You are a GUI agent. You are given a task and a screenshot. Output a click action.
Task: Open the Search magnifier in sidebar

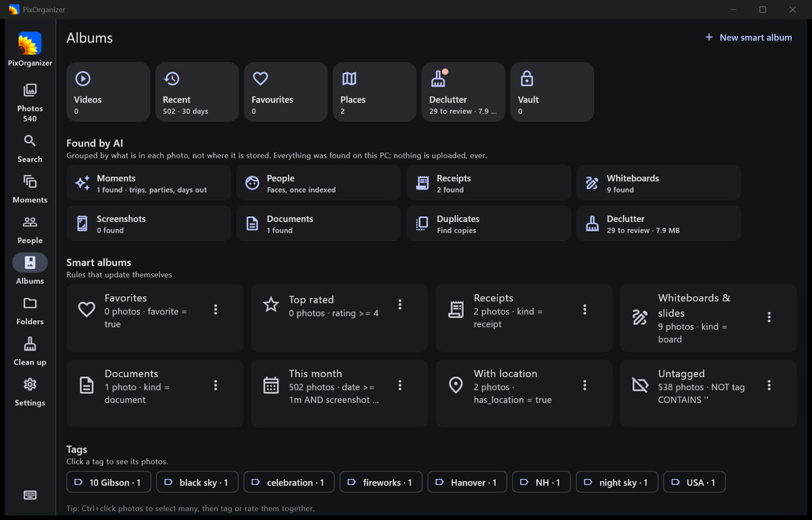pyautogui.click(x=30, y=148)
